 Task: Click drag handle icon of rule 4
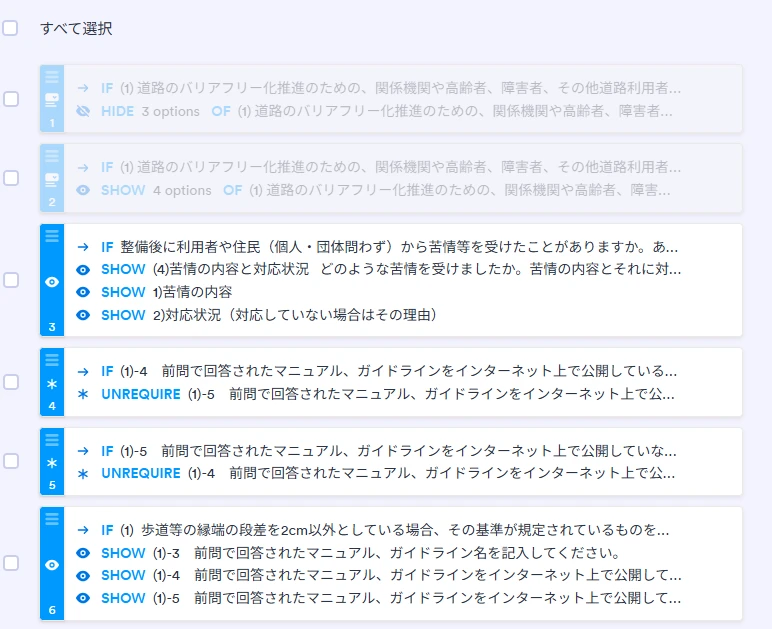(52, 360)
